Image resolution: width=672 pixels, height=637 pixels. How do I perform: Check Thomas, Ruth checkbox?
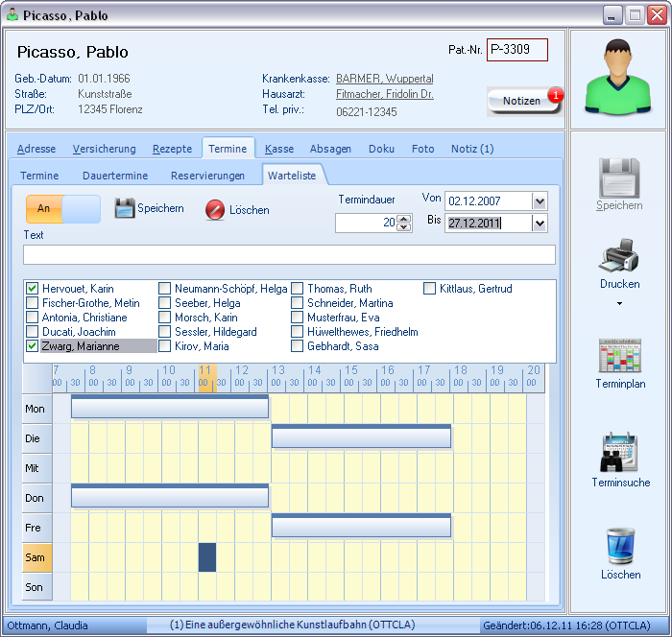(297, 289)
